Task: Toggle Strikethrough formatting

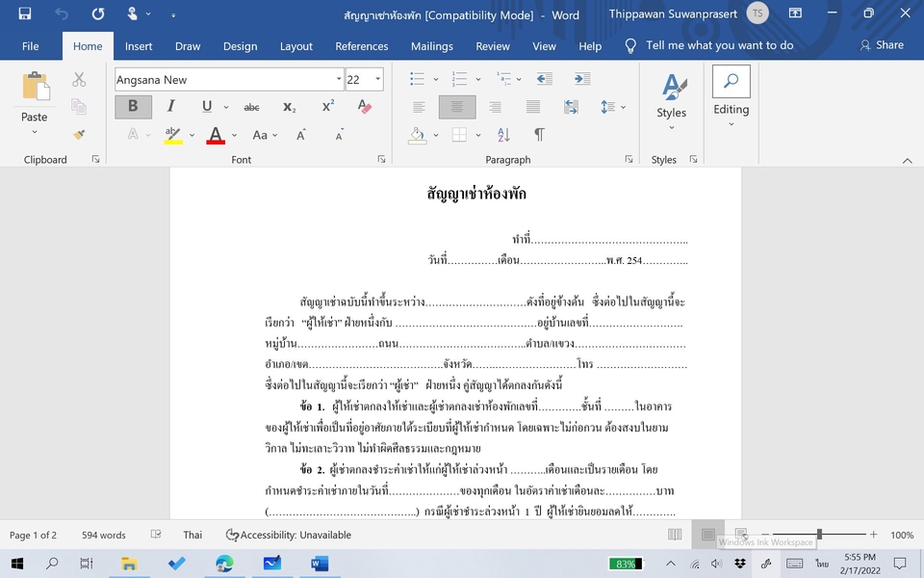Action: tap(251, 107)
